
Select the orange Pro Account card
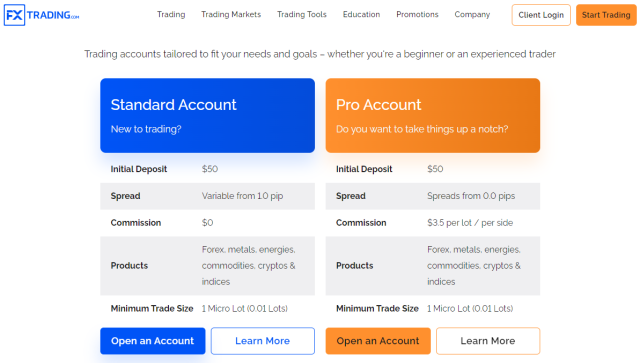click(433, 116)
